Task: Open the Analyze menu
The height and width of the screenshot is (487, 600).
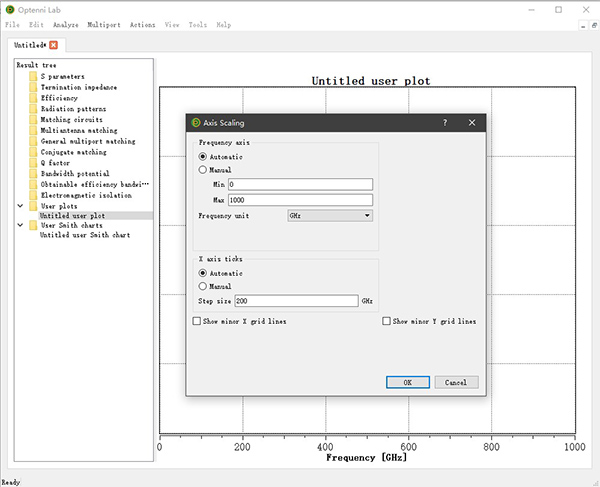Action: coord(65,24)
